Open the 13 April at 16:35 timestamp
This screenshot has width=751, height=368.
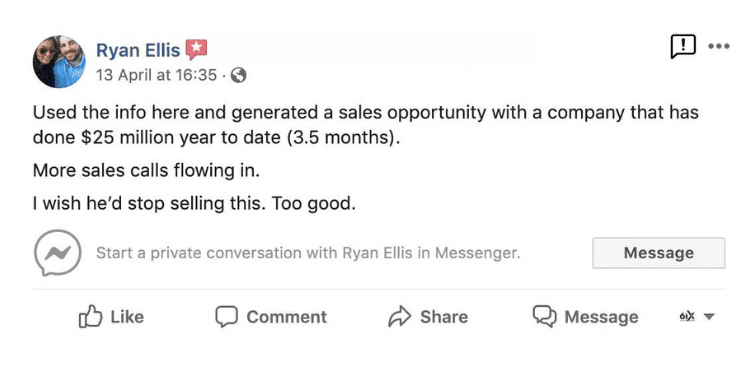tap(156, 75)
